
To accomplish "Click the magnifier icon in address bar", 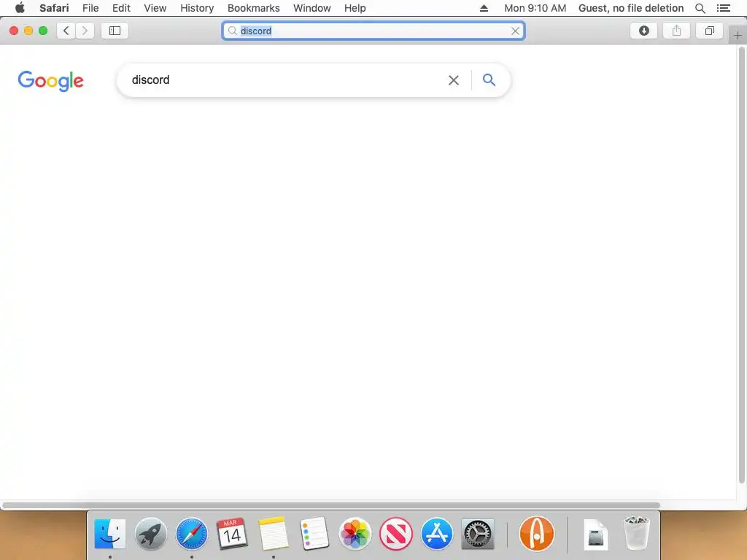I will pos(233,31).
